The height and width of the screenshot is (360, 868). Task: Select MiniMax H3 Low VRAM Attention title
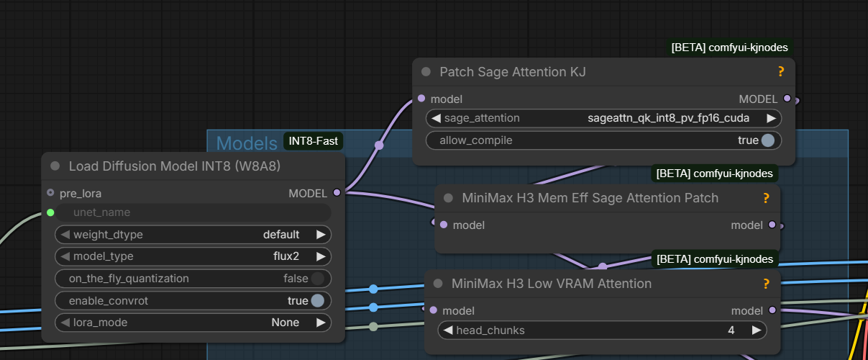[552, 284]
